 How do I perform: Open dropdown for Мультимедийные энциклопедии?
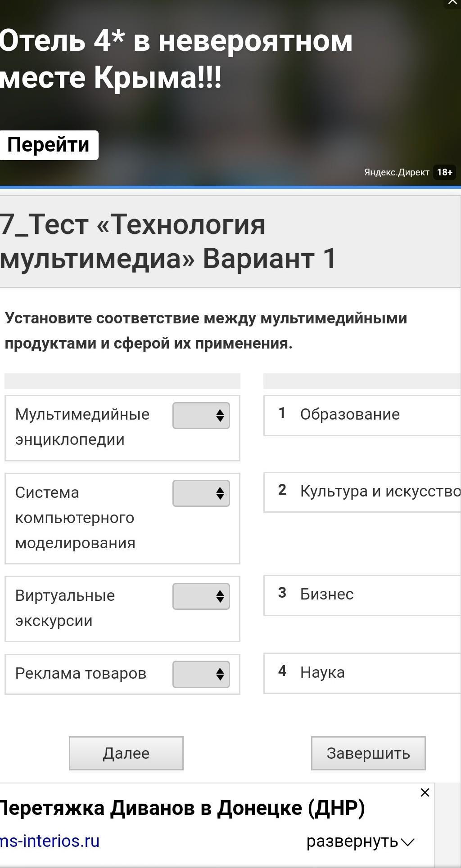click(x=201, y=415)
